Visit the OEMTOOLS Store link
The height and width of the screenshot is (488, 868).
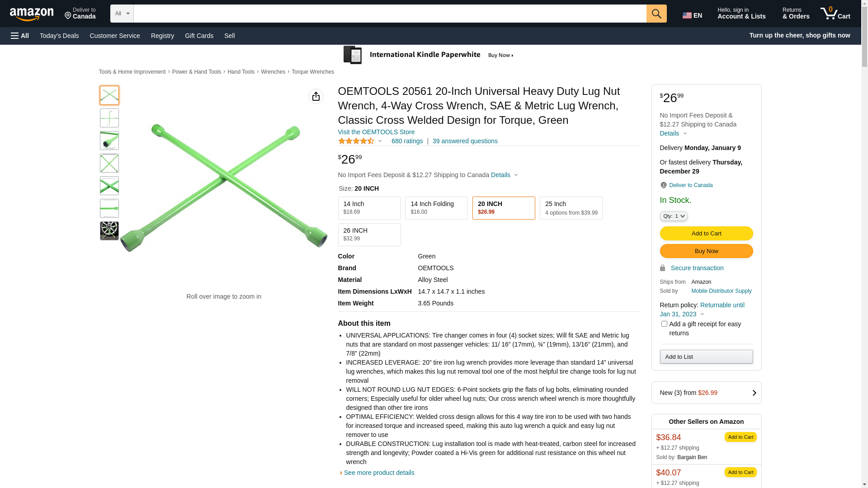point(376,132)
